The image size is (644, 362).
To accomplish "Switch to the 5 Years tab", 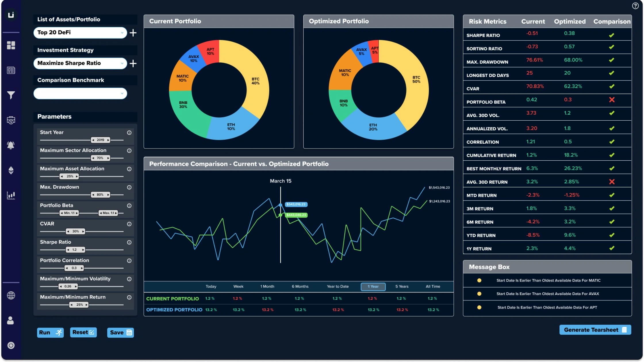I will click(x=402, y=286).
